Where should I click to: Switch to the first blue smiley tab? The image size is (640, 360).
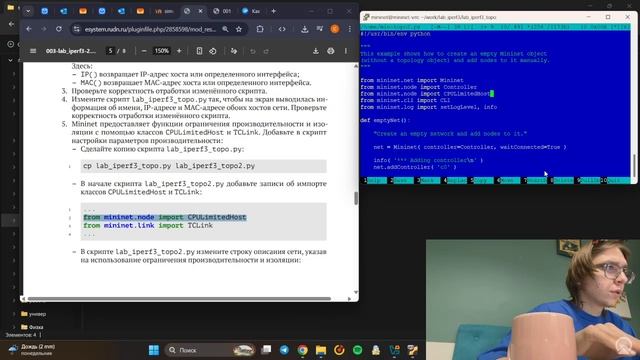click(44, 11)
